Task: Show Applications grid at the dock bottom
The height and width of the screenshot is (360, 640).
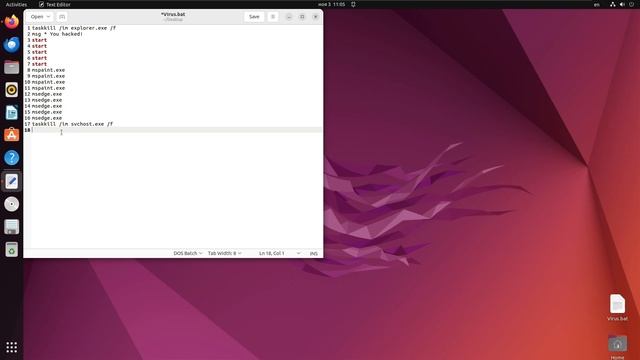Action: coord(11,347)
